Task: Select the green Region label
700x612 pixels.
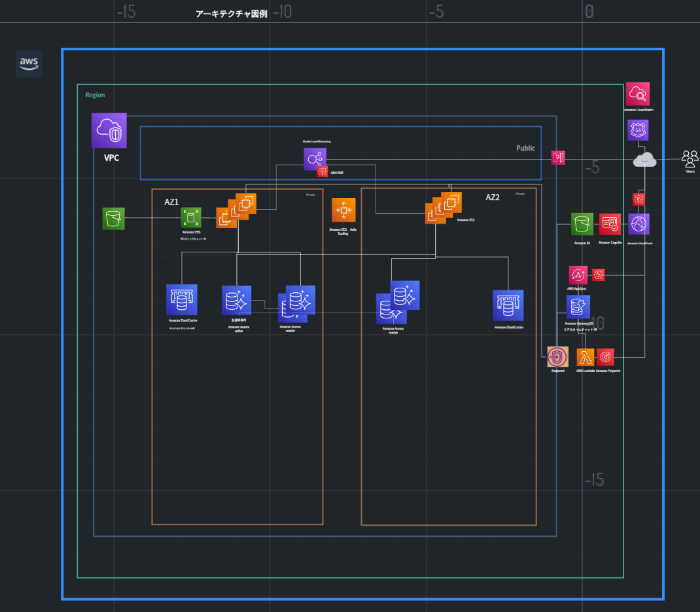Action: [95, 95]
